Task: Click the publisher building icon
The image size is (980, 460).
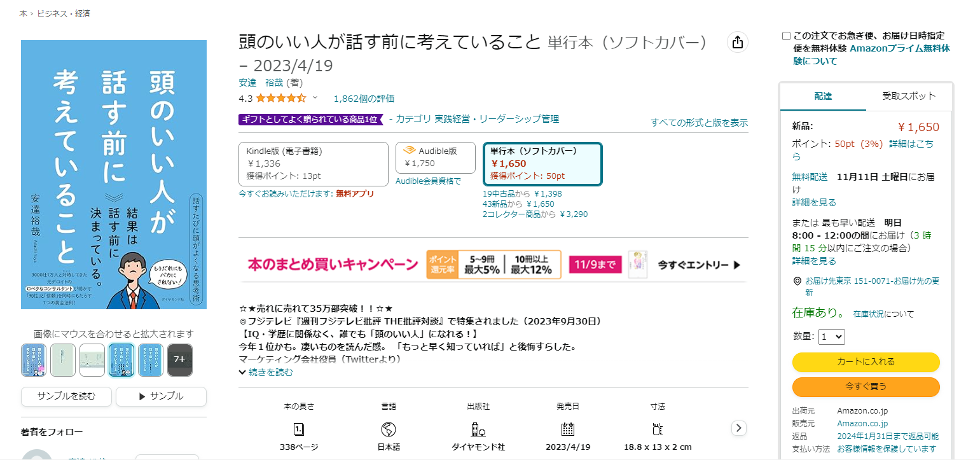Action: (478, 428)
